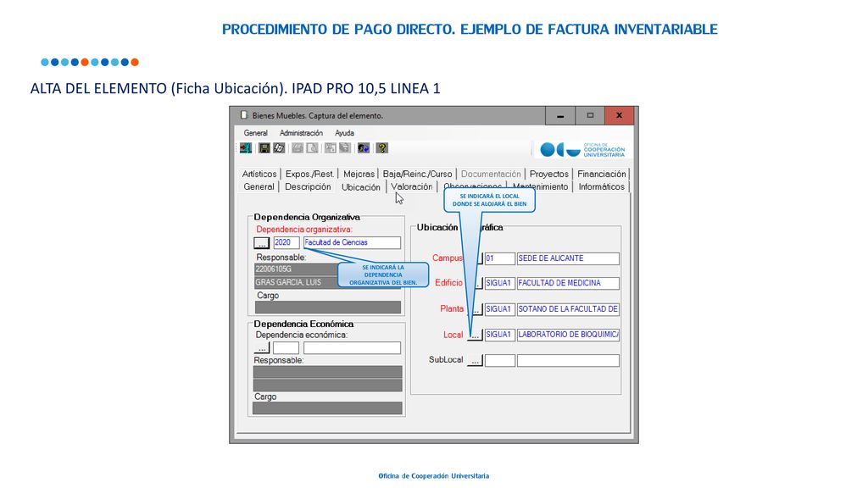Open the Expos./Rest. tab

pos(309,174)
